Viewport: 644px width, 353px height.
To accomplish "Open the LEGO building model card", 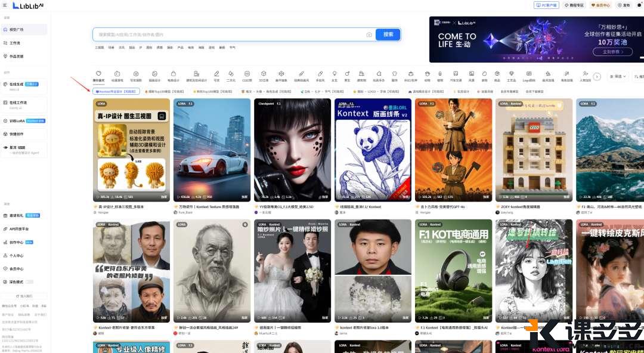I will pyautogui.click(x=534, y=150).
